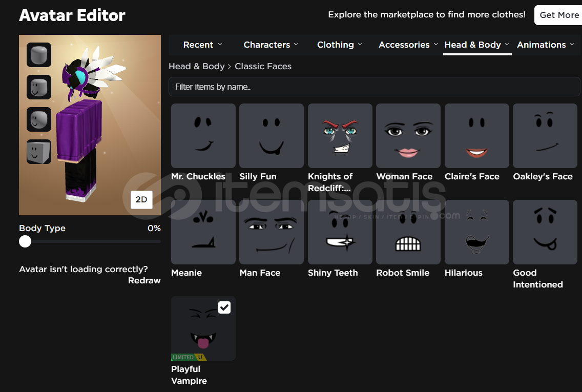Select the smiling round ball-shaped head icon
Screen dimensions: 582x392
click(39, 119)
